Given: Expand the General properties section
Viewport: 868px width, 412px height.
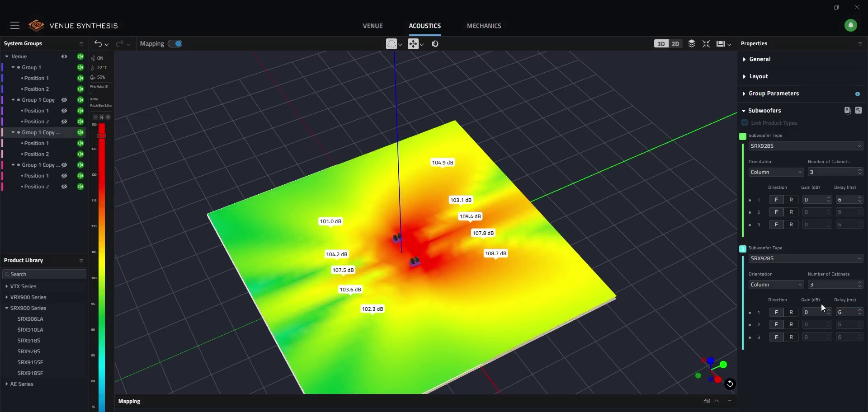Looking at the screenshot, I should [759, 59].
